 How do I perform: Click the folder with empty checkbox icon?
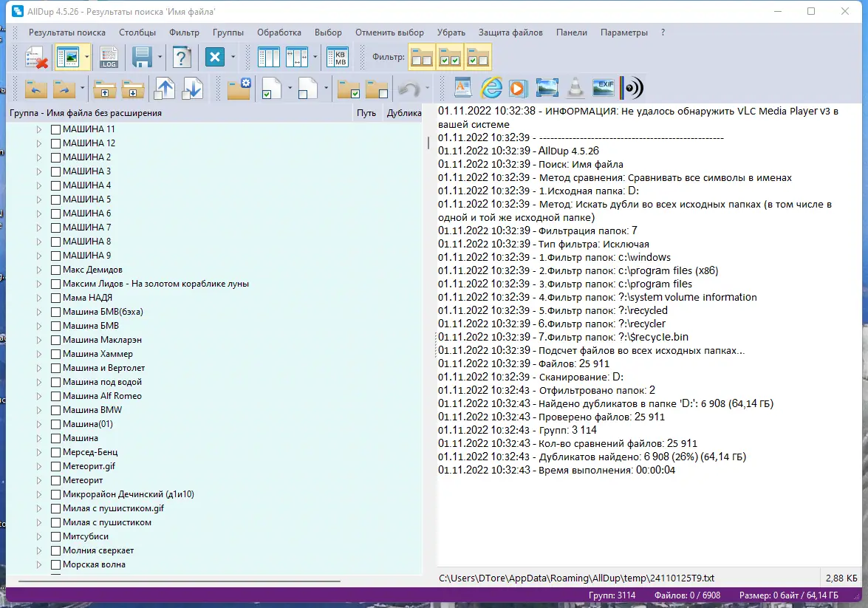[x=377, y=89]
